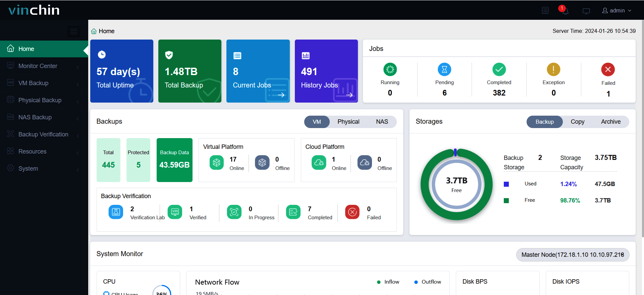Go to Home in the sidebar
The height and width of the screenshot is (295, 644).
tap(44, 49)
